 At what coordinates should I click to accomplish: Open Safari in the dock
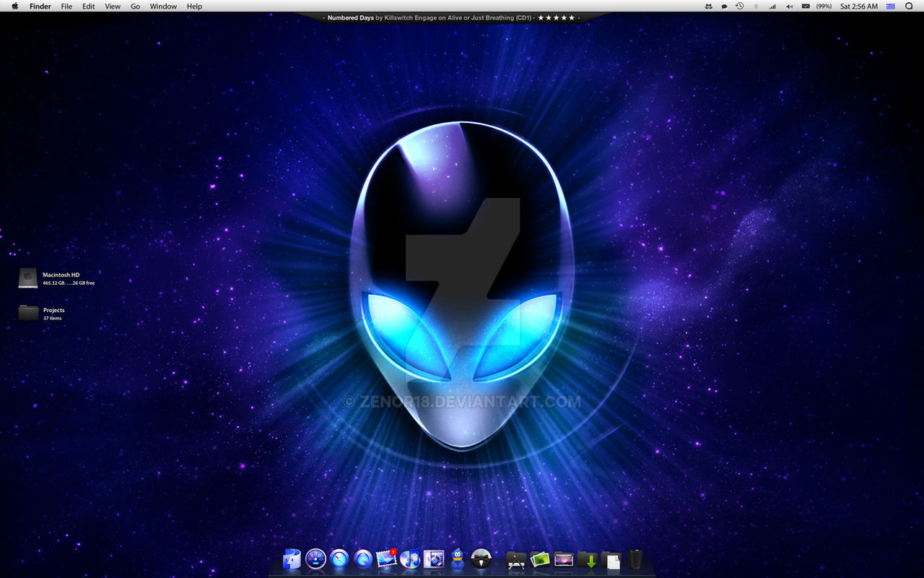339,558
